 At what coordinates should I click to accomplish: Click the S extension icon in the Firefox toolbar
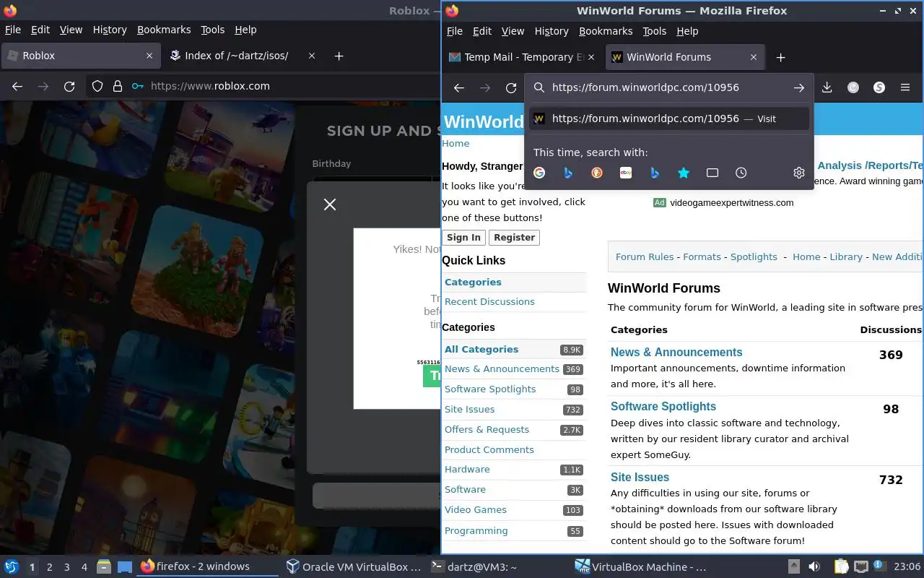point(879,87)
